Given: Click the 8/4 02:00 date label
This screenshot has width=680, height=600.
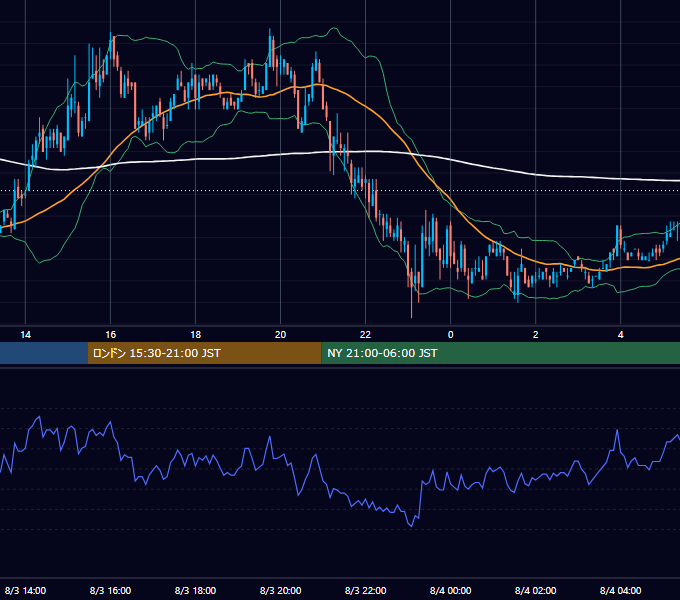Looking at the screenshot, I should tap(536, 590).
